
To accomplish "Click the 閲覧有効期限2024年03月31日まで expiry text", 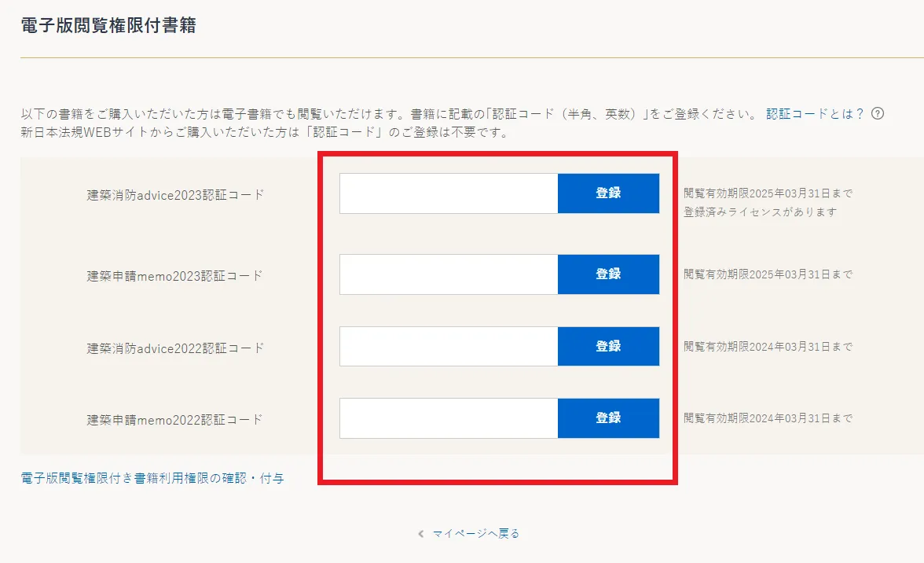I will click(x=766, y=346).
